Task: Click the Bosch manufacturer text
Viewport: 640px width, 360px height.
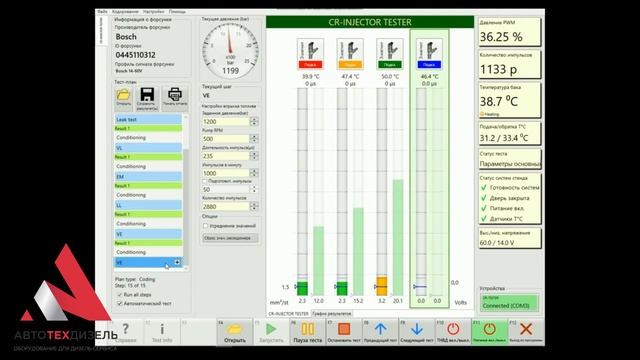Action: tap(126, 37)
